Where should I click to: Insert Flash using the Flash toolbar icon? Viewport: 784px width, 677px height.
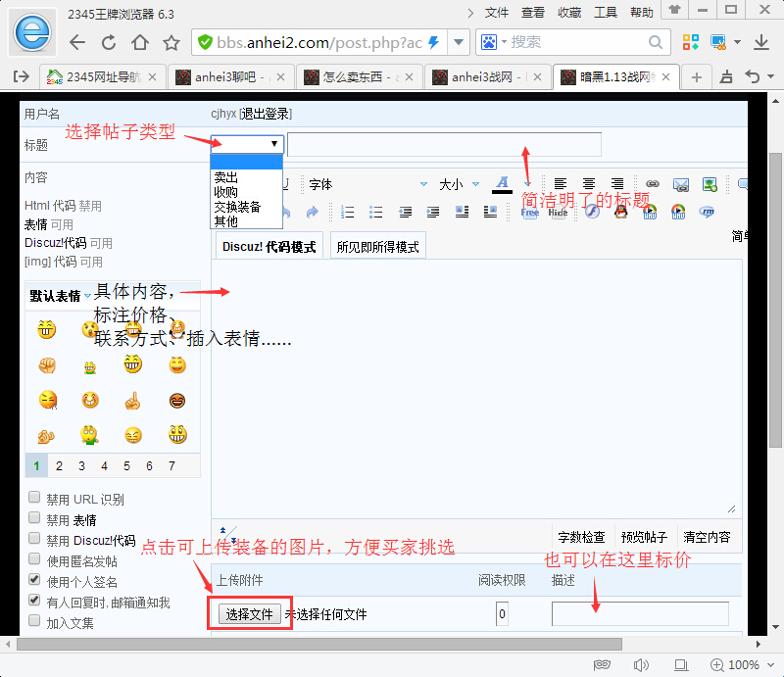click(x=591, y=212)
